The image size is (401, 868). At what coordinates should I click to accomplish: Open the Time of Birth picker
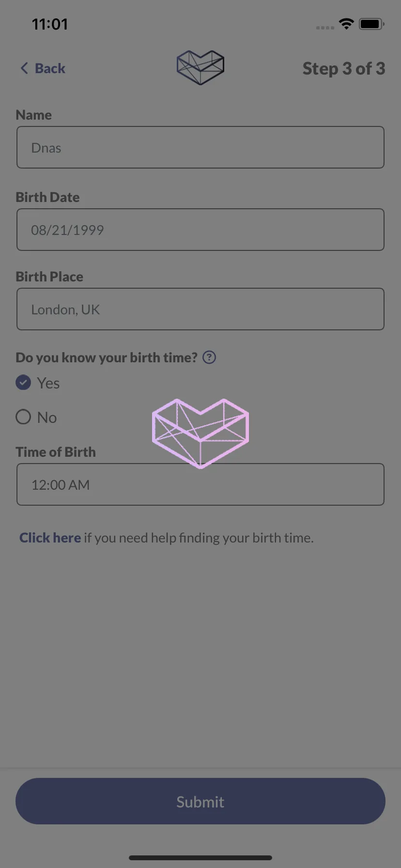[200, 484]
